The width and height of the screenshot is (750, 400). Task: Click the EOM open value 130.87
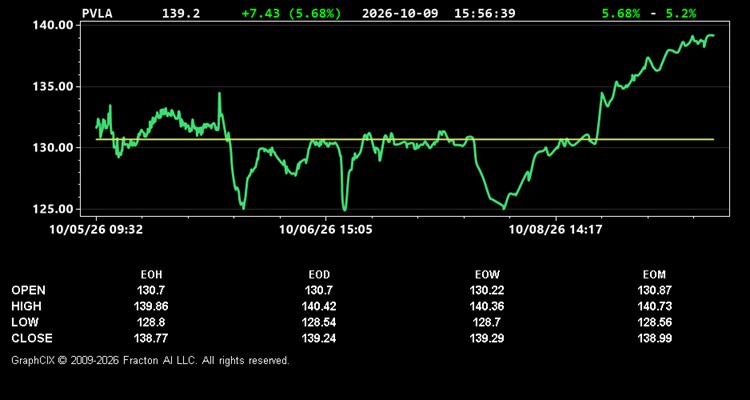654,290
